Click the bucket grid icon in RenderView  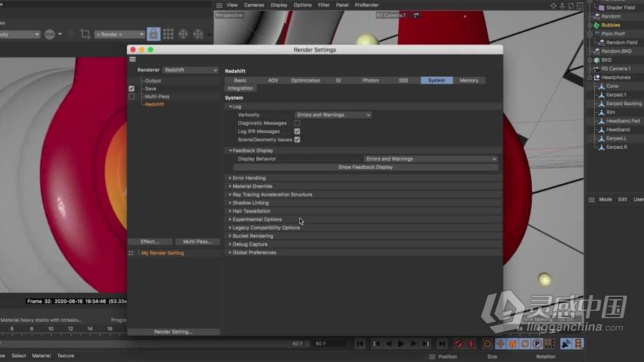click(x=168, y=34)
